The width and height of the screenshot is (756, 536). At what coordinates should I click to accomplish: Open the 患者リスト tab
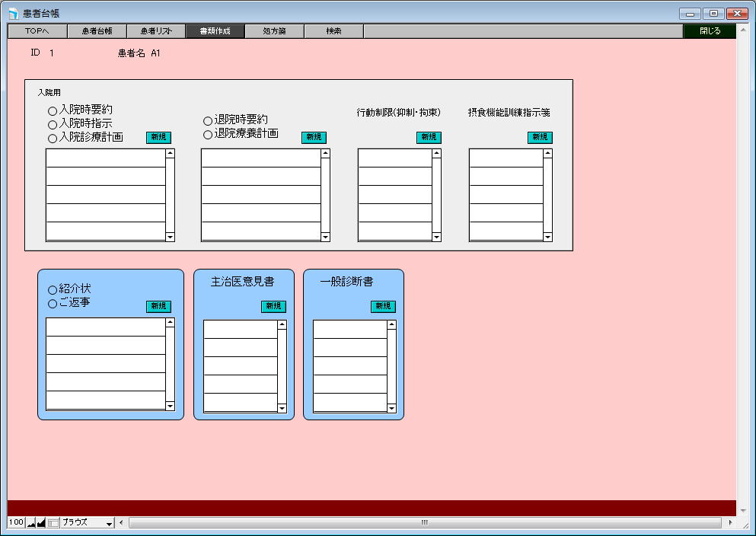tap(156, 31)
